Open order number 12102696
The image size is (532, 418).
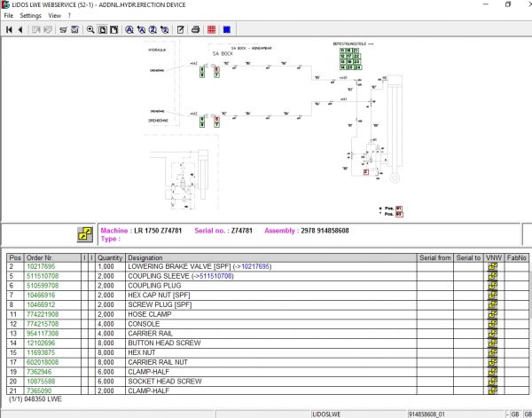[x=41, y=343]
